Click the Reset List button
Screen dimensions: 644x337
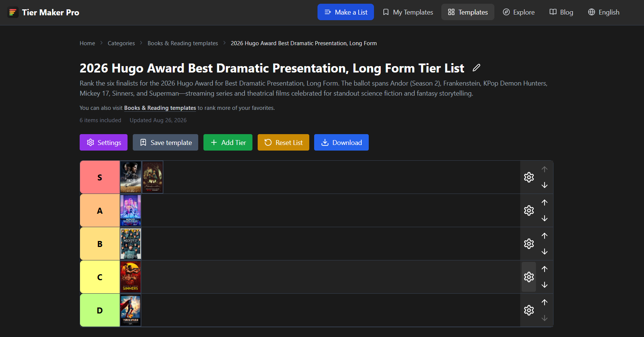click(x=283, y=142)
